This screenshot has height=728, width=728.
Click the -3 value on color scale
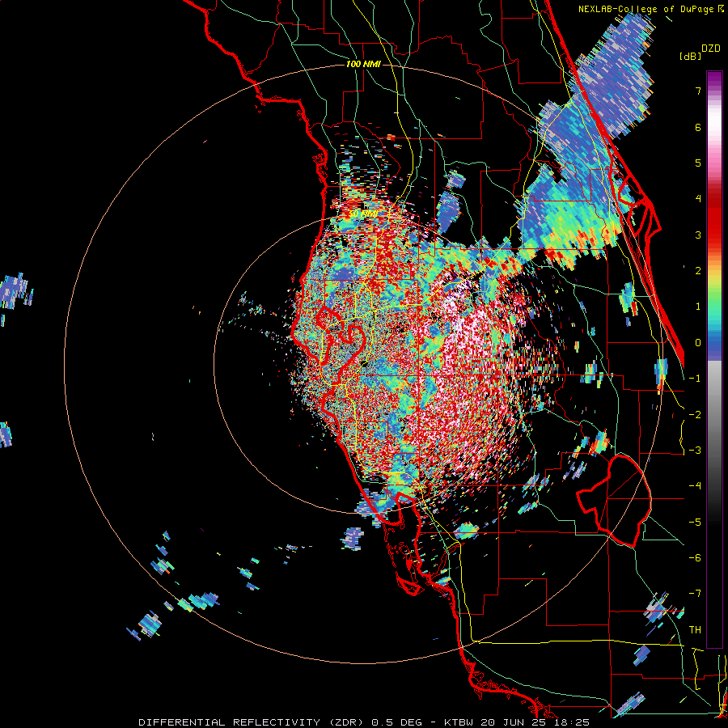coord(695,451)
